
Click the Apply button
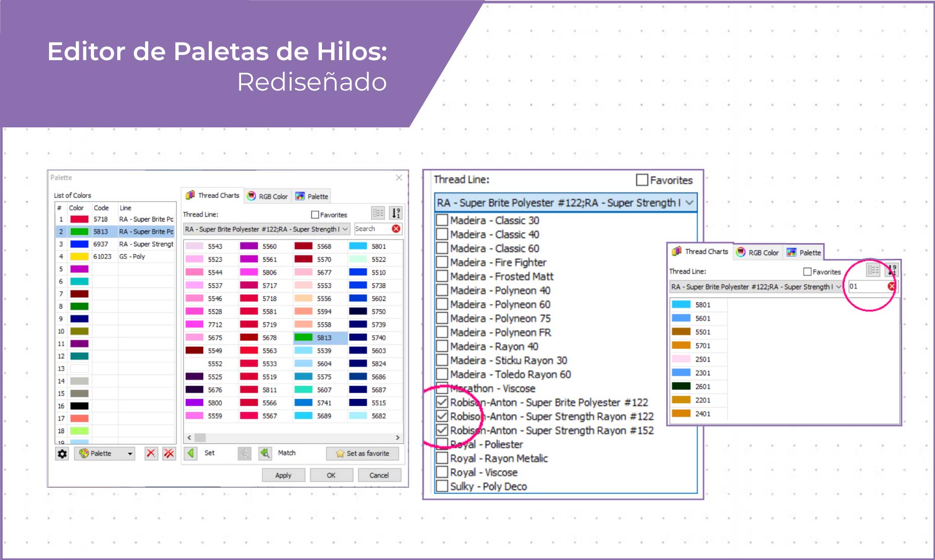283,475
